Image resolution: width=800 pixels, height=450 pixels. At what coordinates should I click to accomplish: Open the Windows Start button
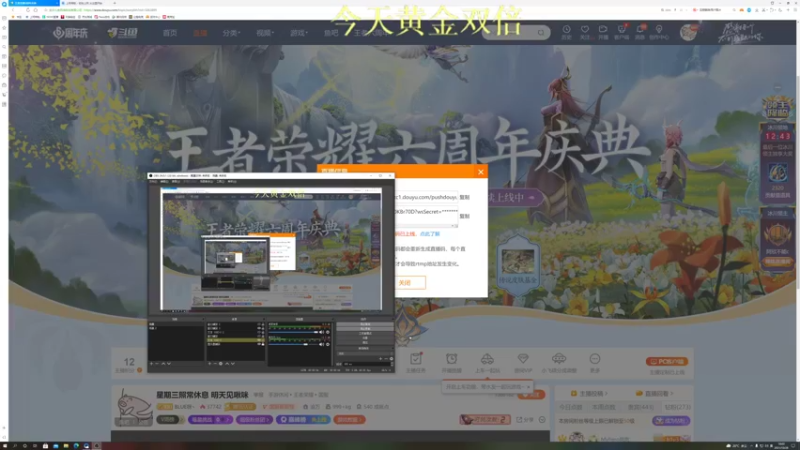[x=5, y=446]
